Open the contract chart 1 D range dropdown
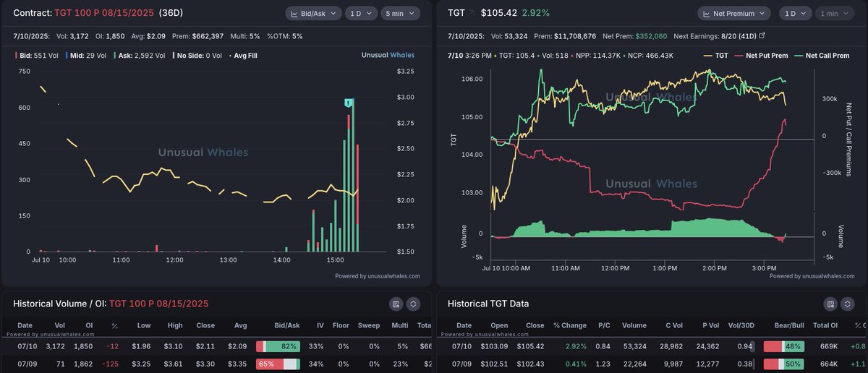The width and height of the screenshot is (868, 373). (360, 14)
